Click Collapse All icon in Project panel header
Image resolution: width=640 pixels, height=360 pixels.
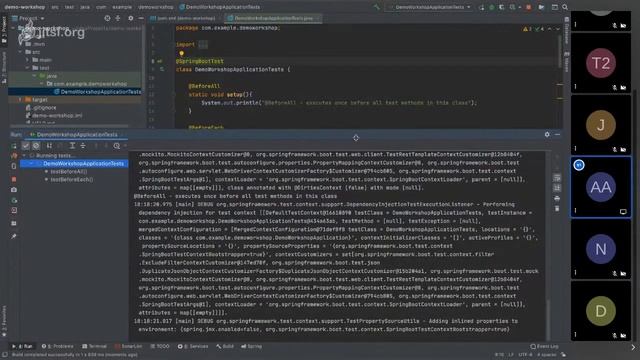(118, 18)
